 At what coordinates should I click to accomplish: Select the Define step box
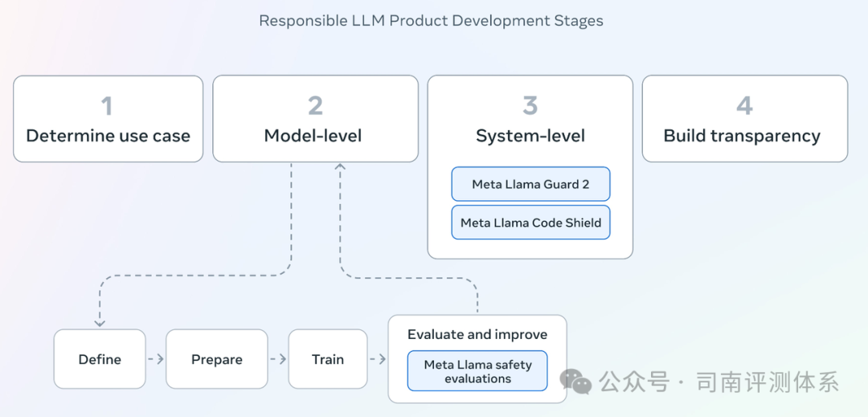(x=100, y=359)
